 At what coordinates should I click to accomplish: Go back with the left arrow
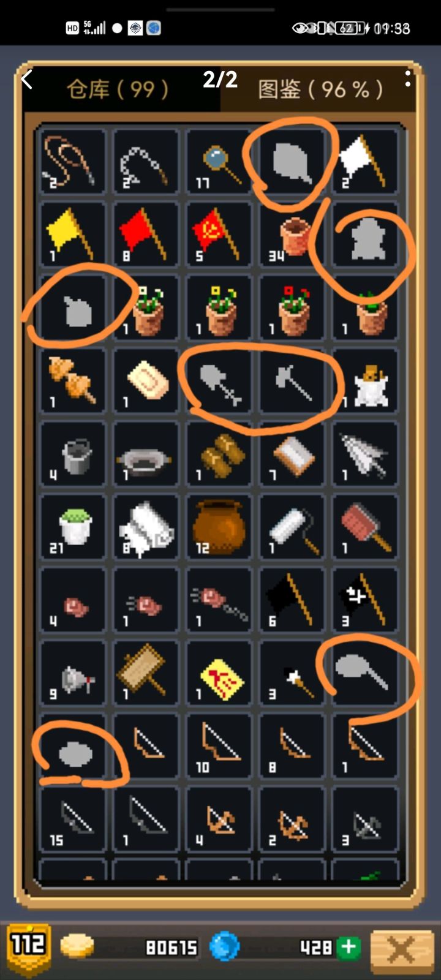26,80
